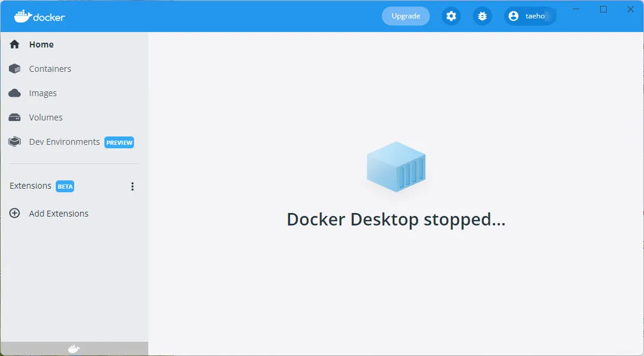
Task: Click the Upgrade button
Action: (x=406, y=16)
